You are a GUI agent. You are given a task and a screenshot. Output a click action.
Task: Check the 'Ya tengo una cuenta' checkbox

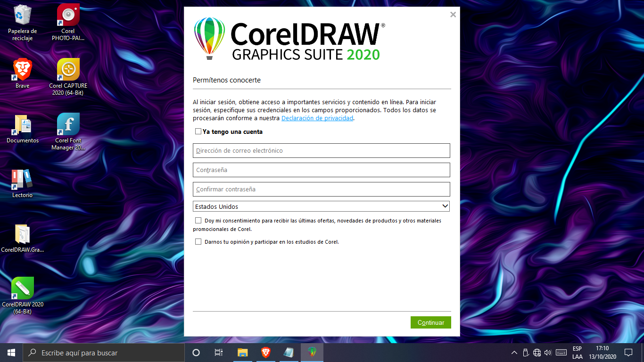tap(198, 132)
